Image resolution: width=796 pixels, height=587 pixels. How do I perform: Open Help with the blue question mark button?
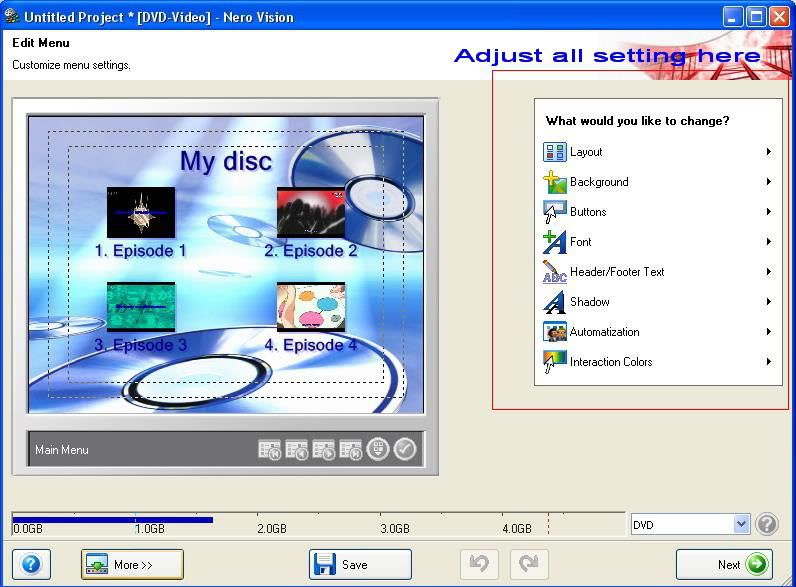[x=31, y=564]
